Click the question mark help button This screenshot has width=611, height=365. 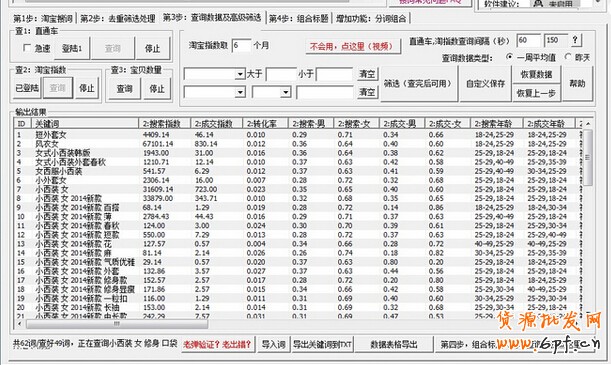pyautogui.click(x=575, y=40)
